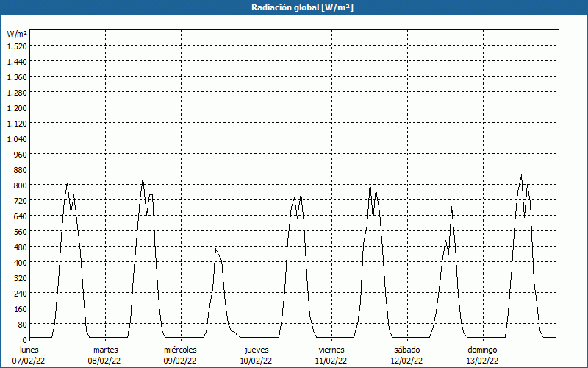The height and width of the screenshot is (368, 588).
Task: Click the 'sábado' day label
Action: [407, 350]
